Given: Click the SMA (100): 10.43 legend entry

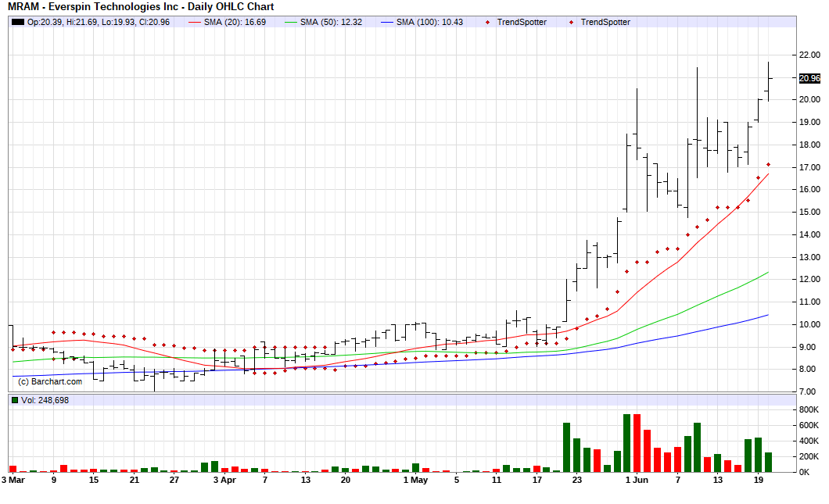Looking at the screenshot, I should 422,22.
